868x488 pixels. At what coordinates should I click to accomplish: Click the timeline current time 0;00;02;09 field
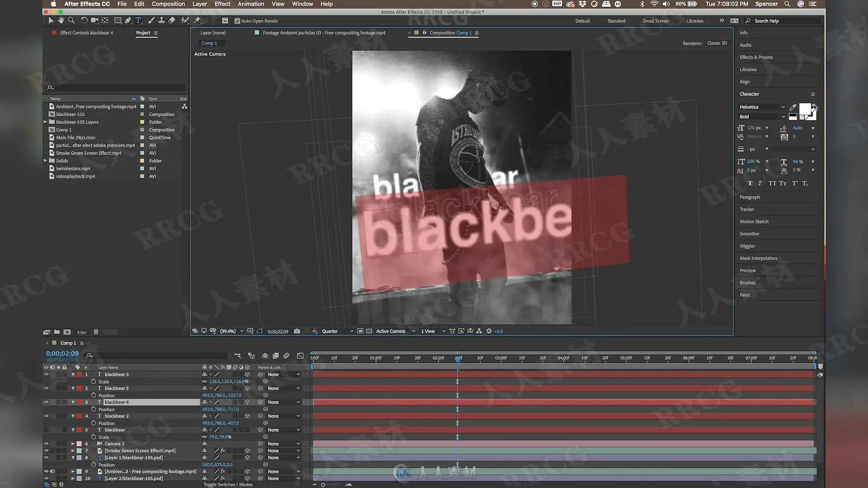[x=62, y=354]
